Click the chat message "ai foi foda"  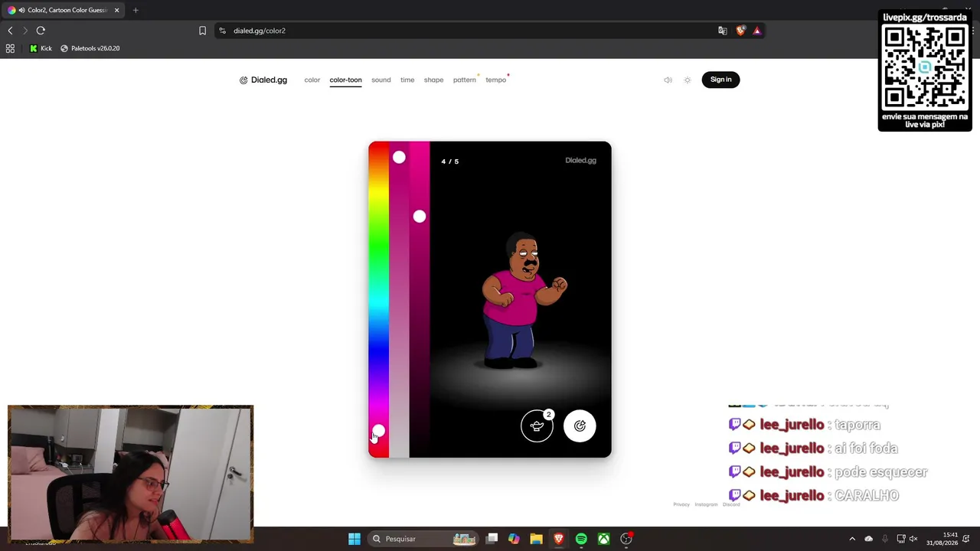point(867,448)
